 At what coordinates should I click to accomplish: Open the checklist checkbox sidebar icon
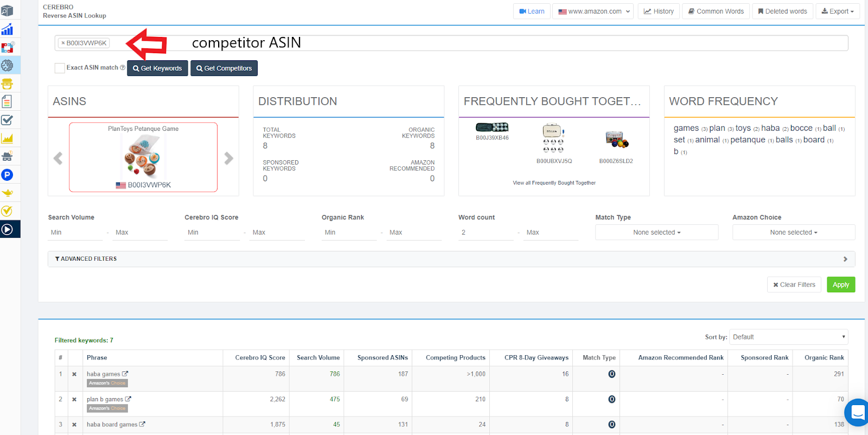[7, 120]
